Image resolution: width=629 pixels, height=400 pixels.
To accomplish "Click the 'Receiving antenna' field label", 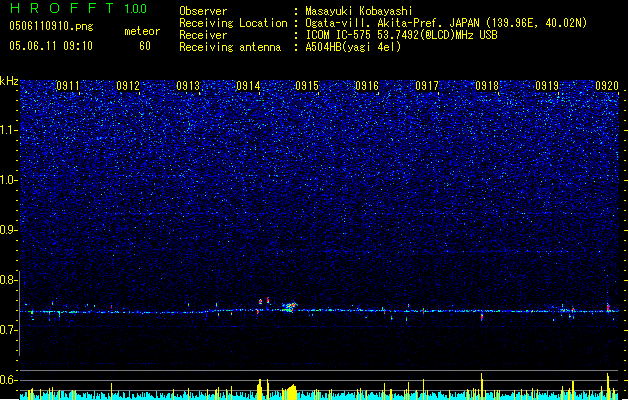I will click(x=230, y=47).
